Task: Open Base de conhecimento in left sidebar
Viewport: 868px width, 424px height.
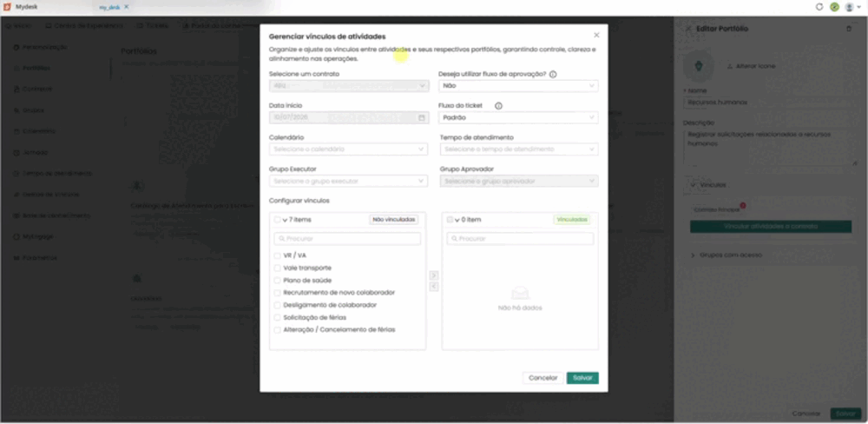Action: coord(52,215)
